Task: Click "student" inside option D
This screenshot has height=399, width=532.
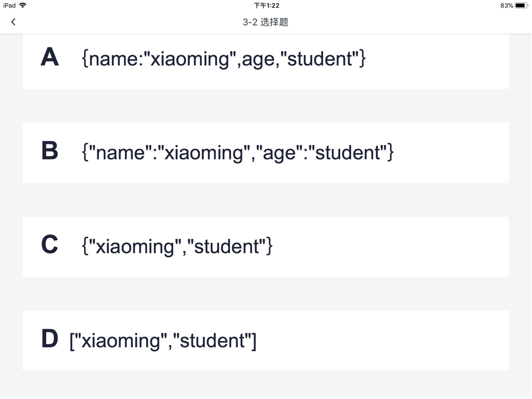Action: 214,341
